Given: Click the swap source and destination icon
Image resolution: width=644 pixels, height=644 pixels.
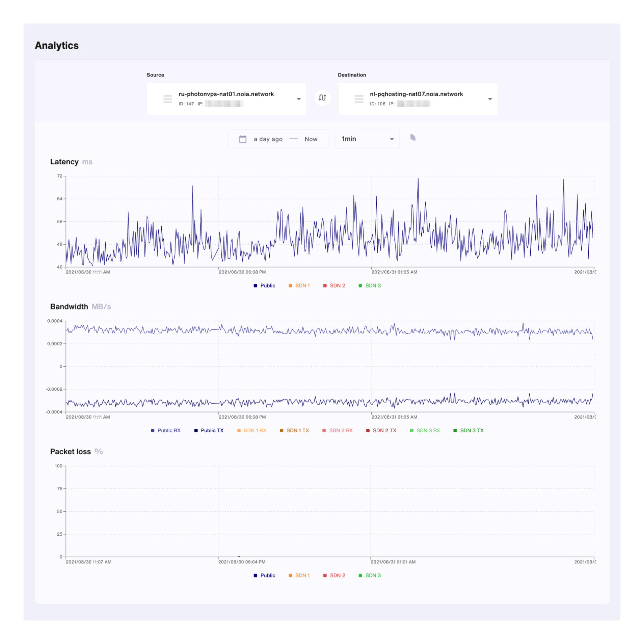Looking at the screenshot, I should pos(322,98).
